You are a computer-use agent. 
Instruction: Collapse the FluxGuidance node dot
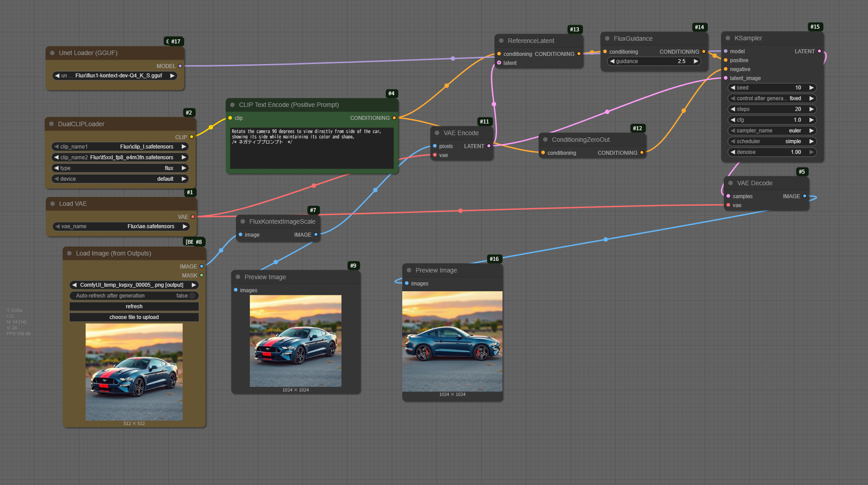(607, 38)
